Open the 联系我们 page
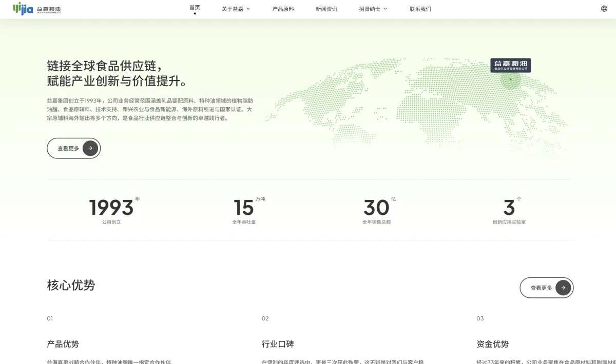The image size is (616, 364). tap(420, 9)
